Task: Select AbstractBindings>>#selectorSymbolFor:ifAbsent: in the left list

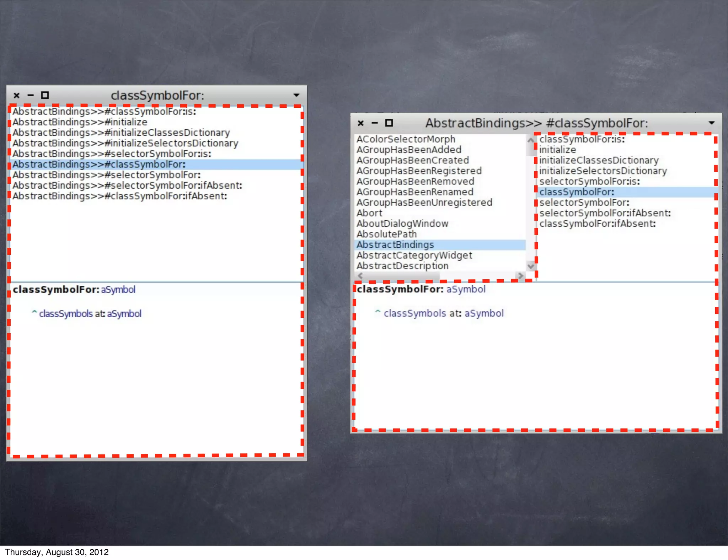Action: (x=127, y=185)
